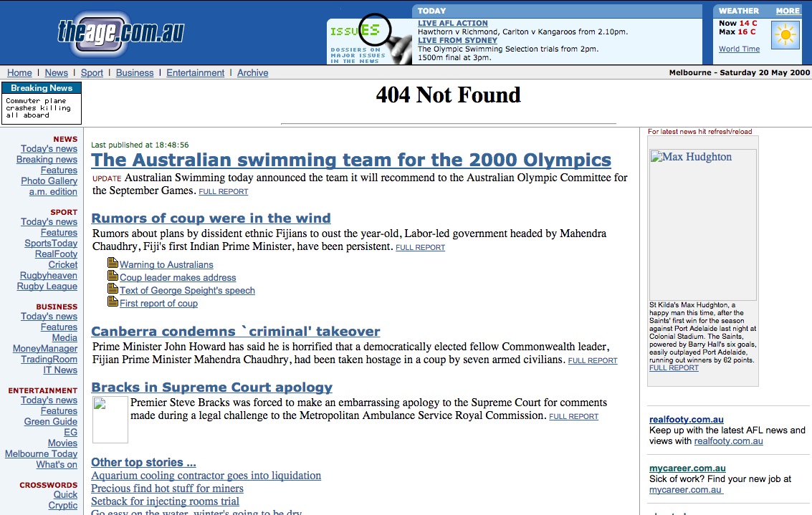This screenshot has width=812, height=515.
Task: Open Features under Entertainment heading
Action: pyautogui.click(x=59, y=411)
